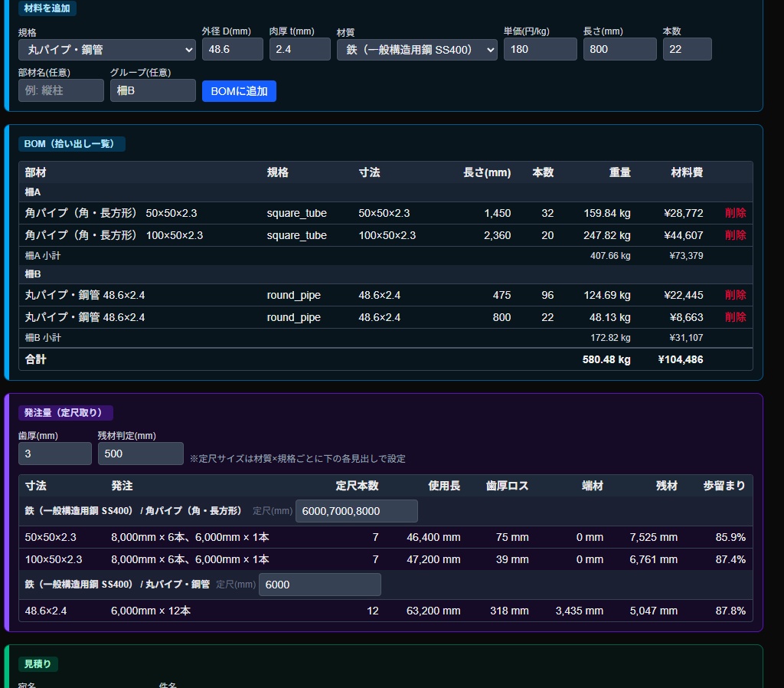
Task: Click the 肉厚 t(mm) input field
Action: point(299,49)
